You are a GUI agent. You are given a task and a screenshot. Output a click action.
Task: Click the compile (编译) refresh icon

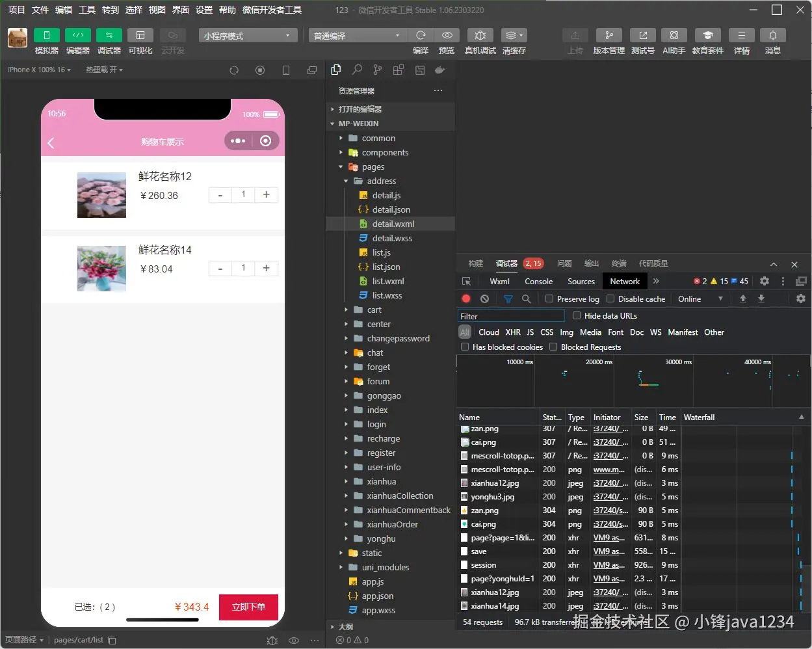point(421,35)
